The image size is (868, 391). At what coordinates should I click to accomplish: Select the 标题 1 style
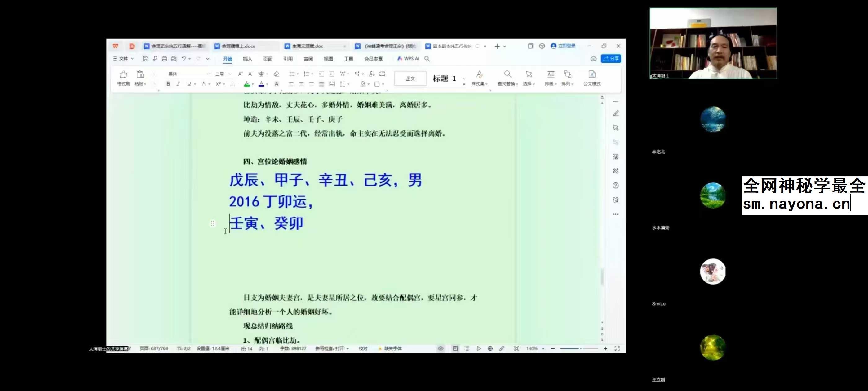(x=444, y=79)
